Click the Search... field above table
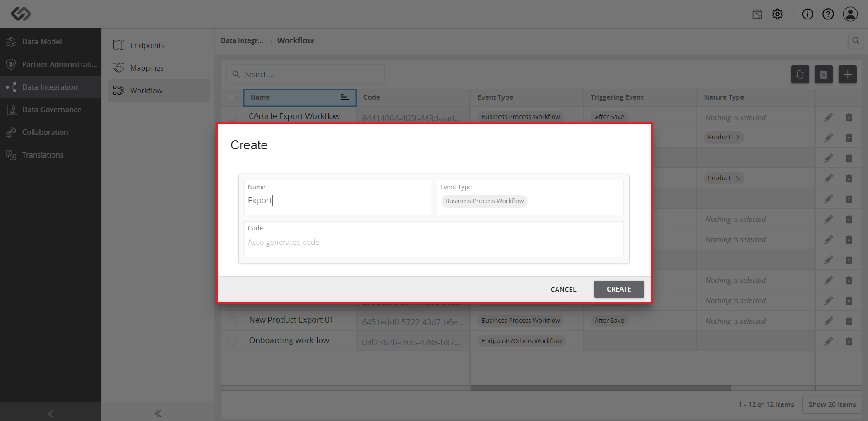This screenshot has height=421, width=868. [x=305, y=74]
